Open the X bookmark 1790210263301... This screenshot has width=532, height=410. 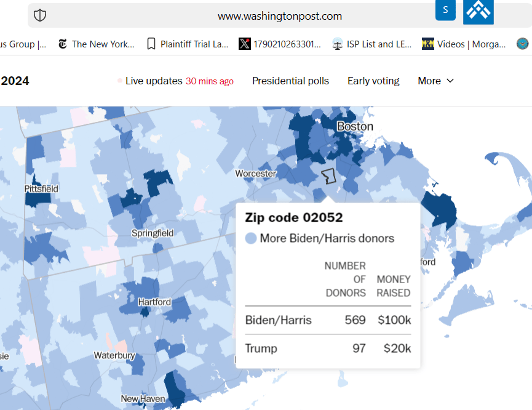pos(244,44)
